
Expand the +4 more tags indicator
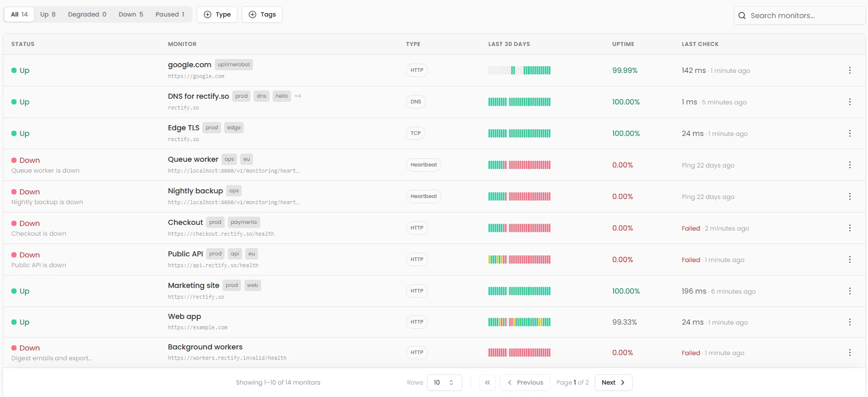click(x=298, y=96)
